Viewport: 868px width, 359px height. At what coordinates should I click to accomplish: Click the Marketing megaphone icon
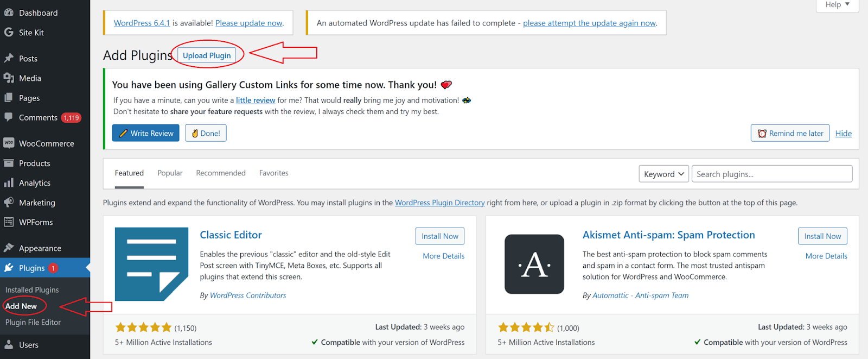point(9,203)
